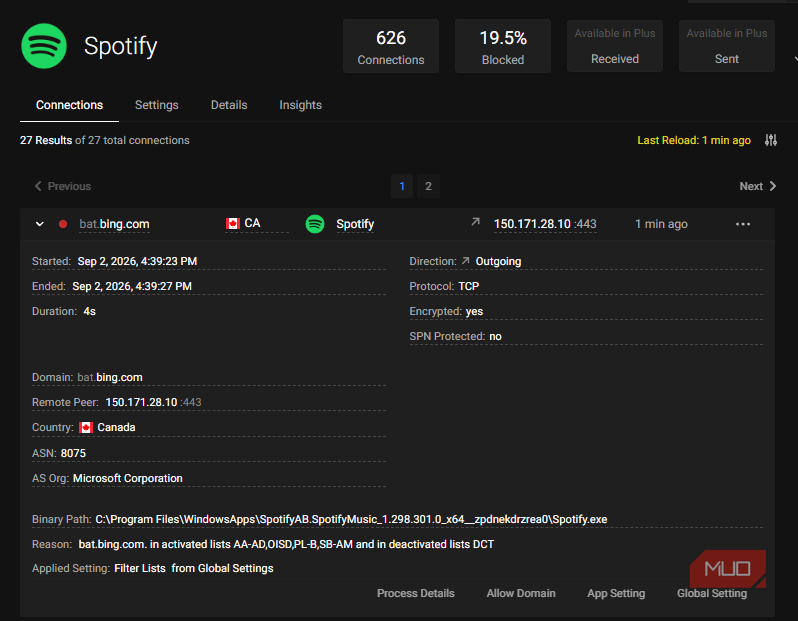Open the Details tab

point(229,105)
